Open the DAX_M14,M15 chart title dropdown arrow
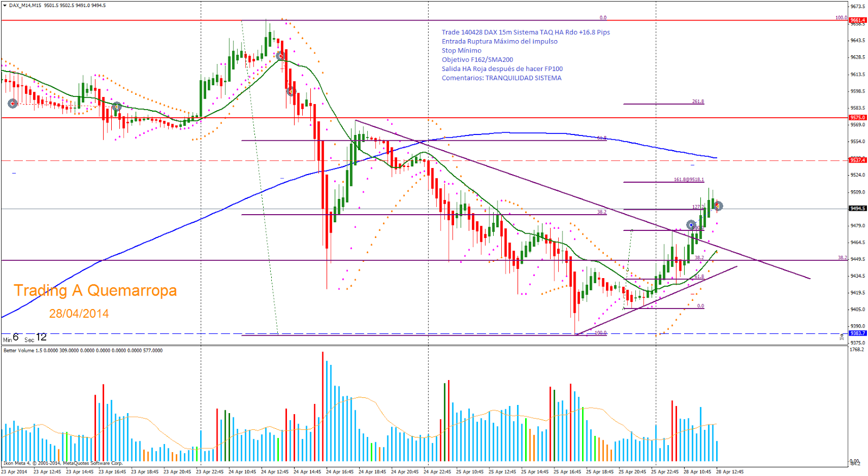Image resolution: width=868 pixels, height=476 pixels. coord(4,5)
